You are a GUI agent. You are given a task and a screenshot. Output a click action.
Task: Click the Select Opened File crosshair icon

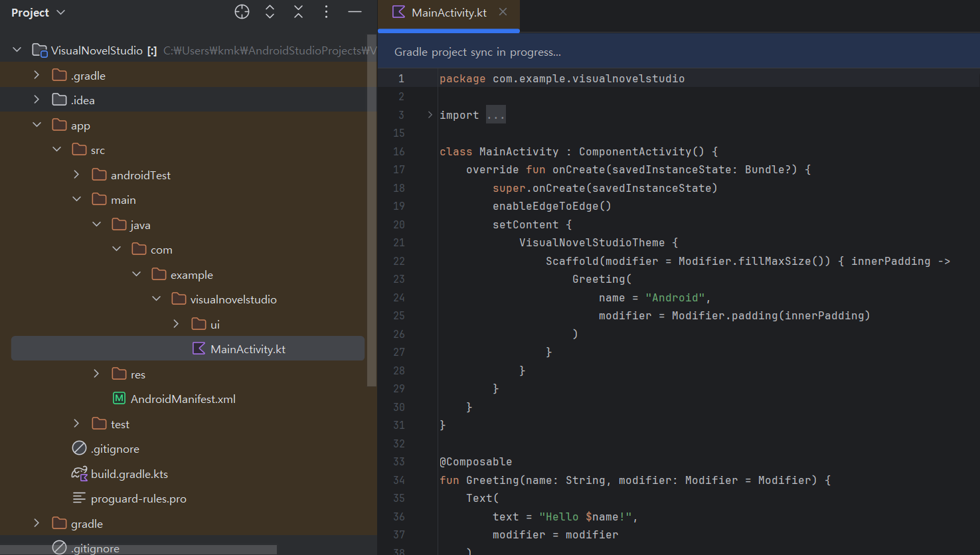pyautogui.click(x=242, y=12)
